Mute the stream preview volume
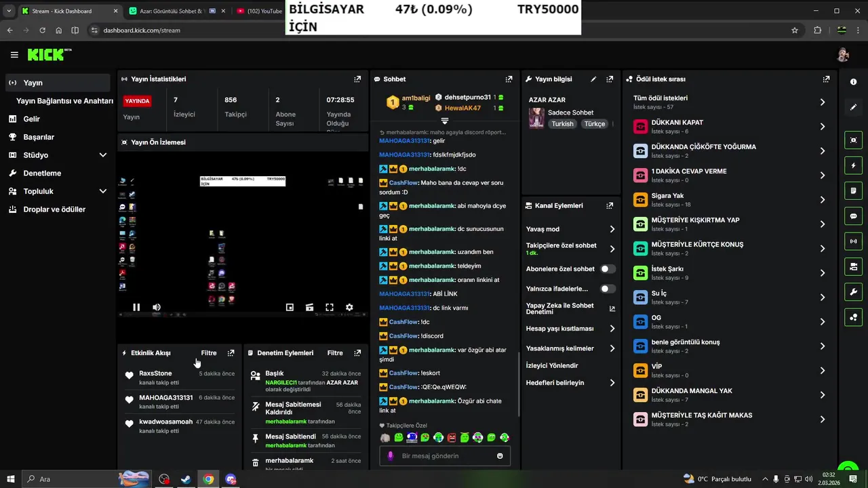 (157, 307)
